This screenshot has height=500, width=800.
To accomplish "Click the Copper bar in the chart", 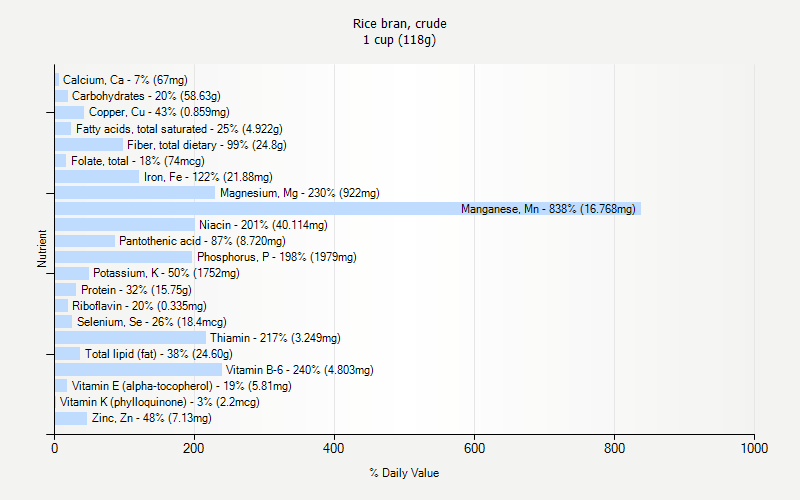I will pyautogui.click(x=69, y=112).
